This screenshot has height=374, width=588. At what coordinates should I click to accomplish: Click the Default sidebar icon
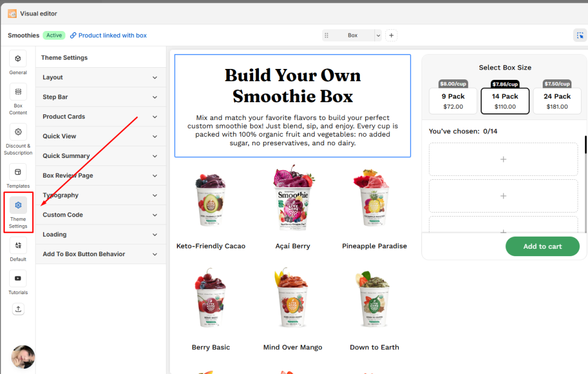(x=18, y=245)
